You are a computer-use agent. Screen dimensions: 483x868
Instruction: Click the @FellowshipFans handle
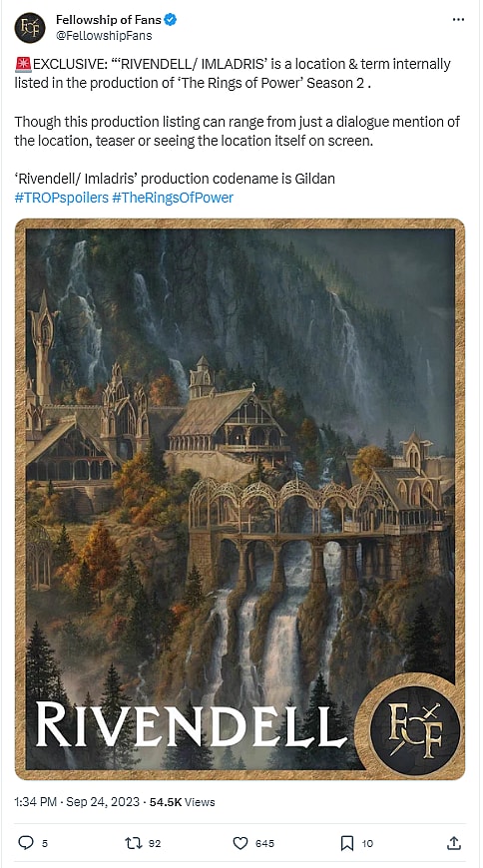click(x=104, y=36)
